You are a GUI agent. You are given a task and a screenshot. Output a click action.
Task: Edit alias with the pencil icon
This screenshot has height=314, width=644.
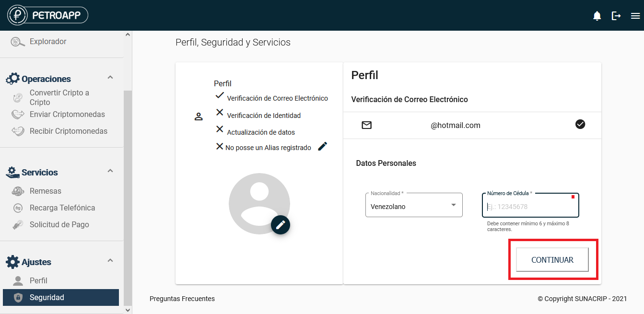pos(323,147)
